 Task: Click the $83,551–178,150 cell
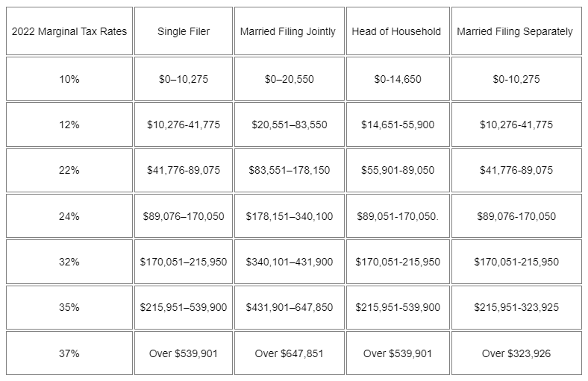pyautogui.click(x=290, y=170)
